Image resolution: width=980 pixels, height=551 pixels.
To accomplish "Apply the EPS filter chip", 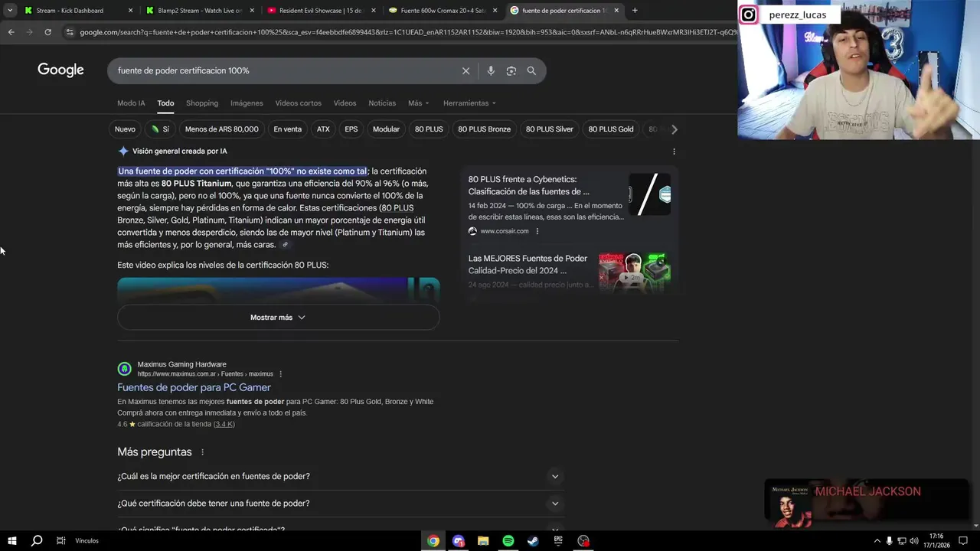I will [351, 129].
